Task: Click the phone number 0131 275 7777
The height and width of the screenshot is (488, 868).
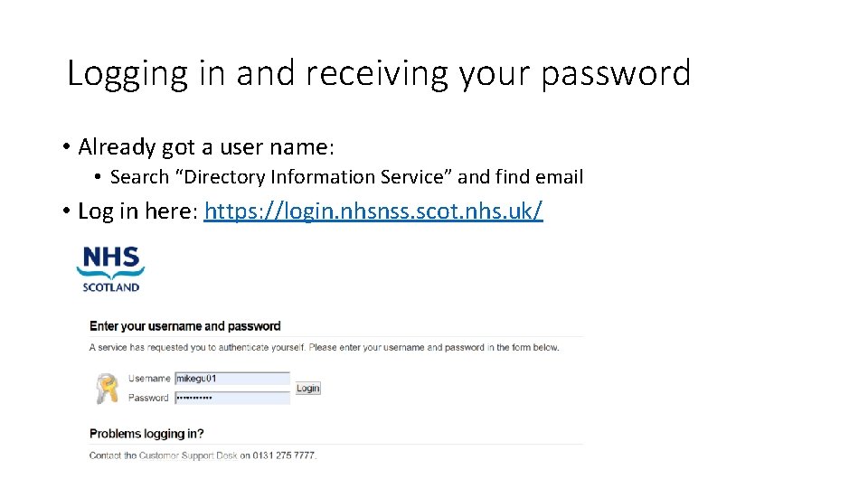Action: [x=284, y=455]
